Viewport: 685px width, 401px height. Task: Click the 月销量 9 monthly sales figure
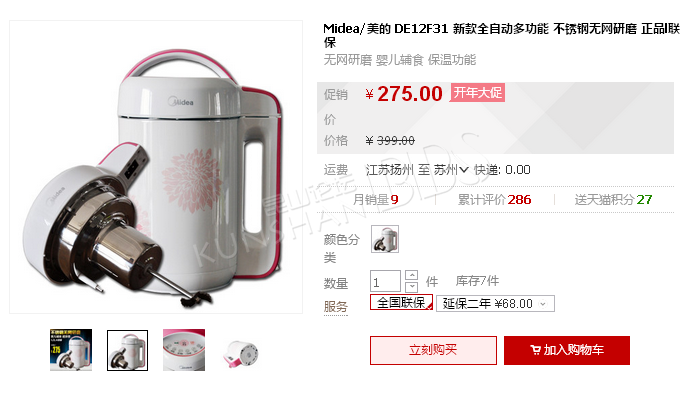click(376, 200)
